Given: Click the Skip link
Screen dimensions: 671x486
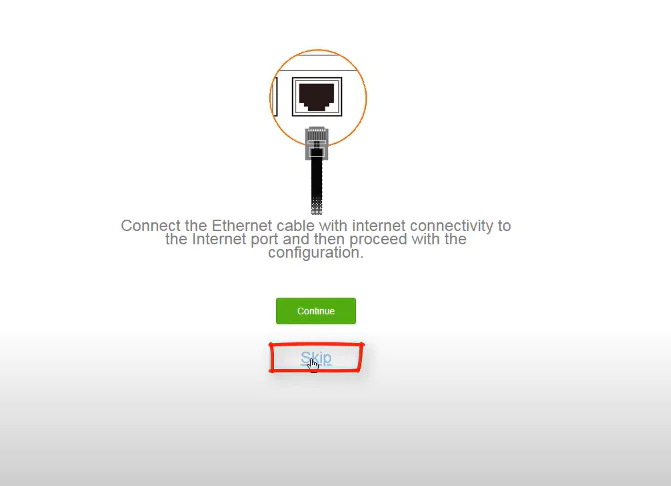Looking at the screenshot, I should 316,358.
